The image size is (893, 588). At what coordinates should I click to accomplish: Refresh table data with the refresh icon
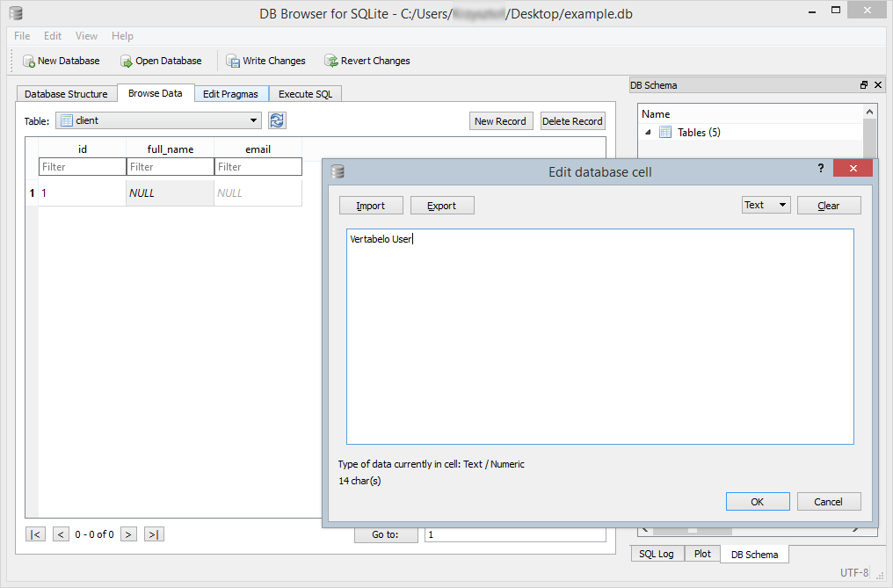pyautogui.click(x=277, y=120)
